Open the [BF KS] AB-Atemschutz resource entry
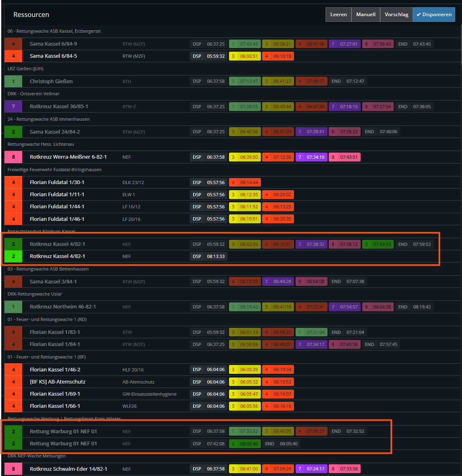The image size is (462, 476). click(57, 382)
